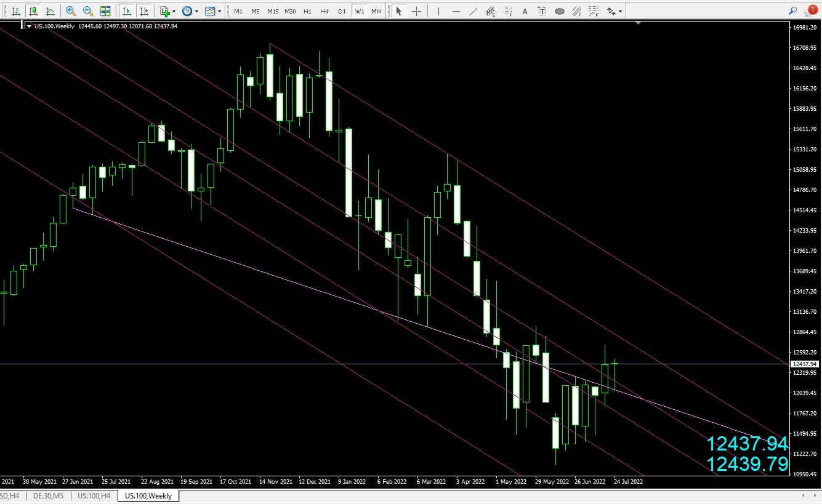Select the Fibonacci retracement tool
The image size is (822, 504).
507,11
